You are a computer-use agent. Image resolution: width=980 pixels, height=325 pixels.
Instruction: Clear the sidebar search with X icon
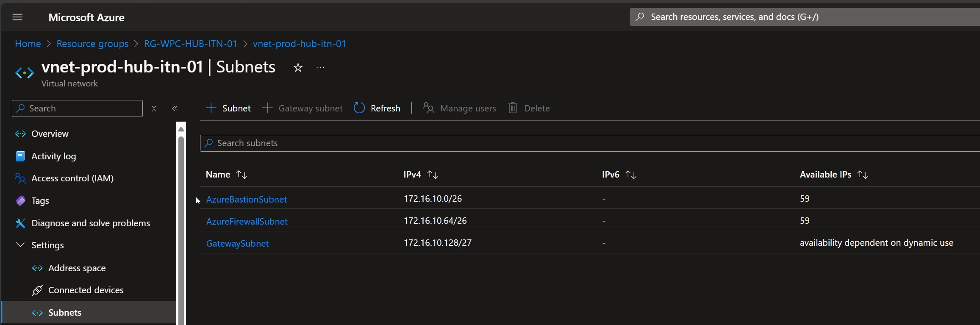point(154,109)
